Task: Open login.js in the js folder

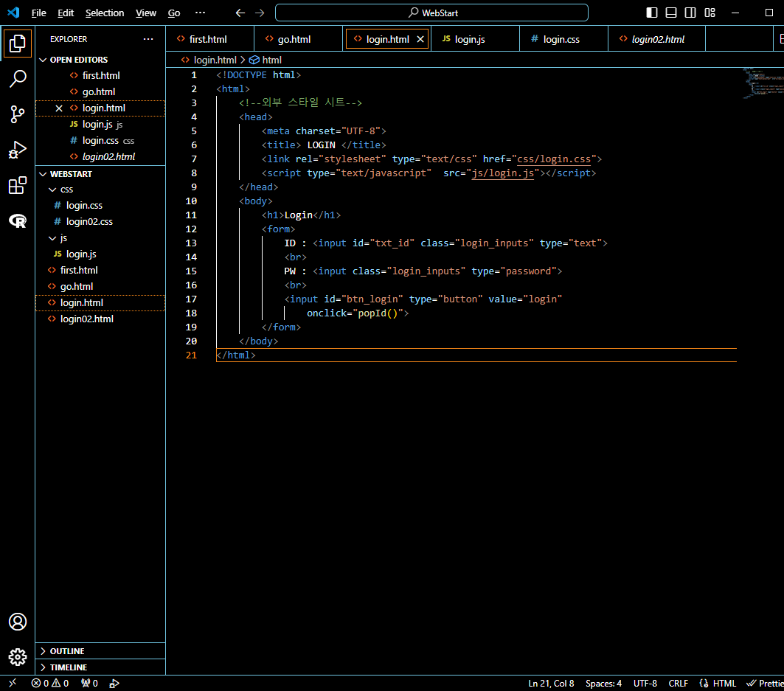Action: [x=100, y=254]
